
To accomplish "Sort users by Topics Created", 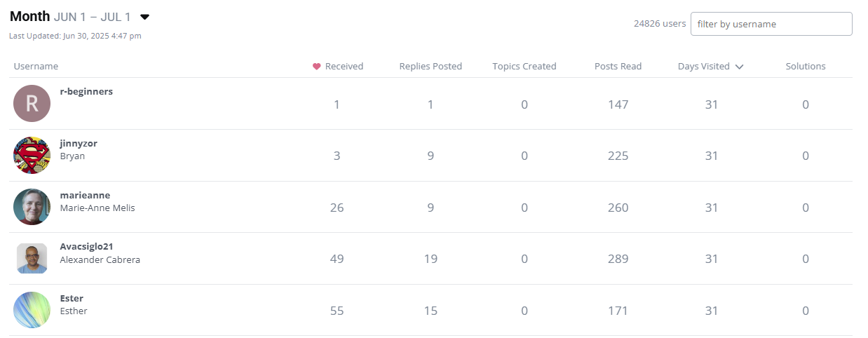I will 524,67.
